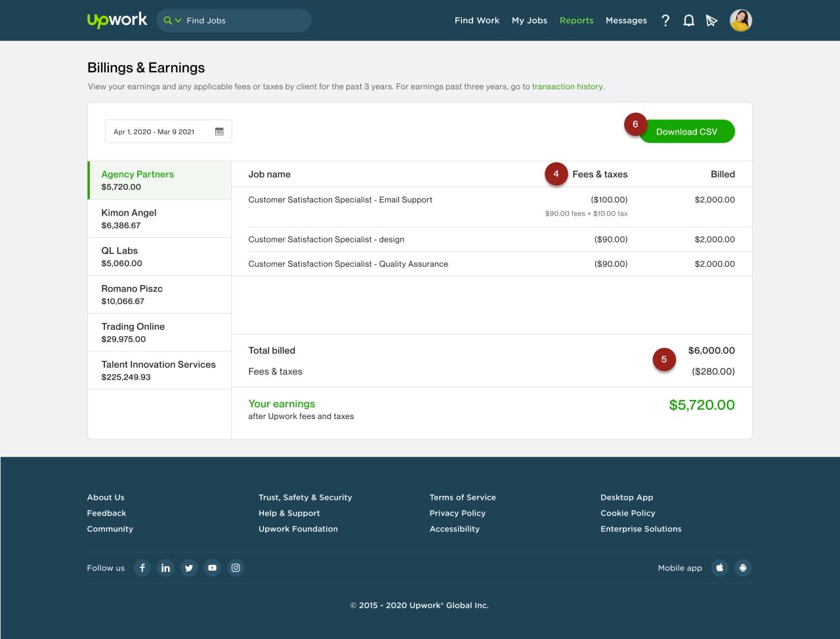Select the Kimon Angel client
This screenshot has width=840, height=639.
tap(159, 219)
